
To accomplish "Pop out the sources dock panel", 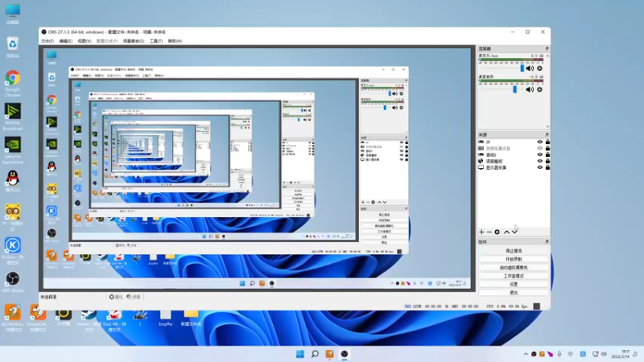I will coord(547,134).
